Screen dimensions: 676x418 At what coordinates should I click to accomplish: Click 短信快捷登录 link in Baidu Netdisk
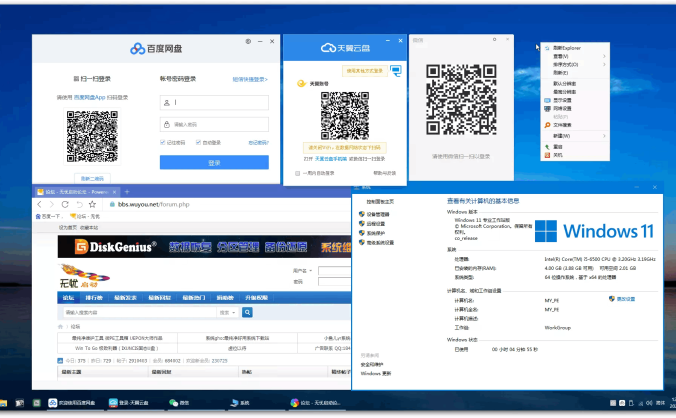tap(250, 79)
